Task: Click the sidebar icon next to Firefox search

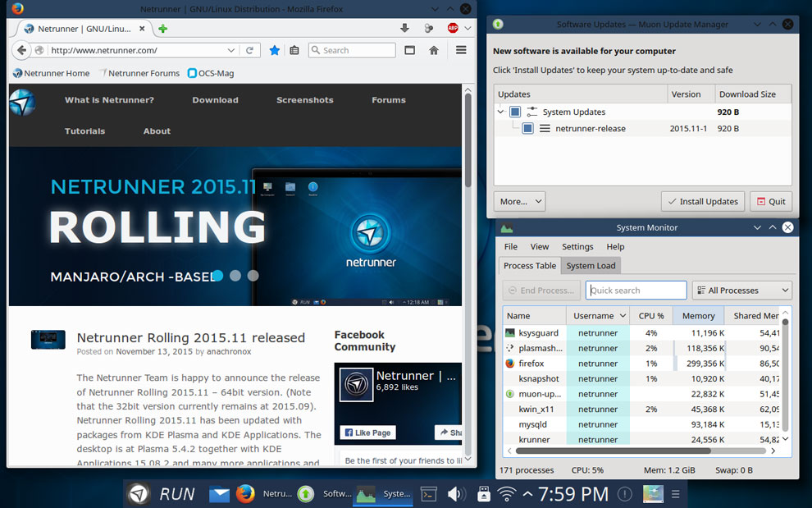Action: tap(409, 50)
